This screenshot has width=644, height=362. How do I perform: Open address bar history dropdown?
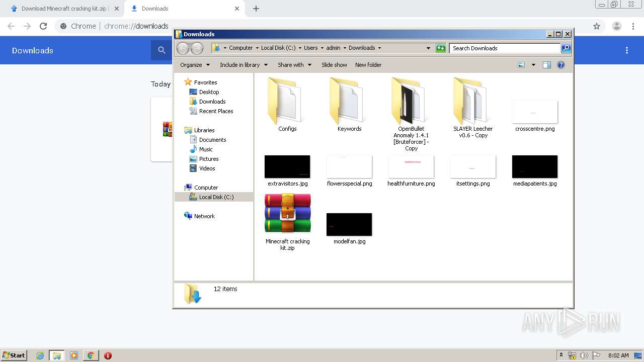[428, 48]
